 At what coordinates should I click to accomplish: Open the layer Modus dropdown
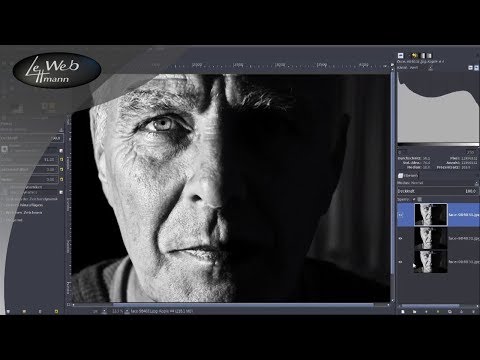(438, 183)
